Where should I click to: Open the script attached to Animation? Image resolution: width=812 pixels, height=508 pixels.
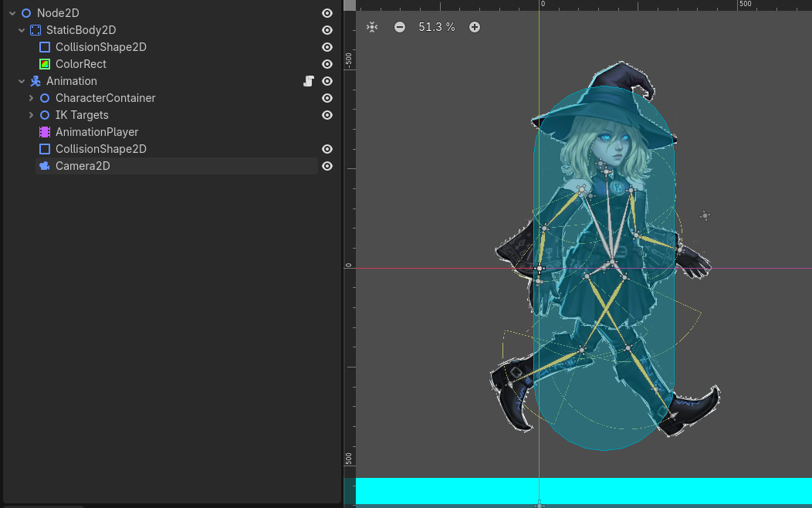click(308, 81)
